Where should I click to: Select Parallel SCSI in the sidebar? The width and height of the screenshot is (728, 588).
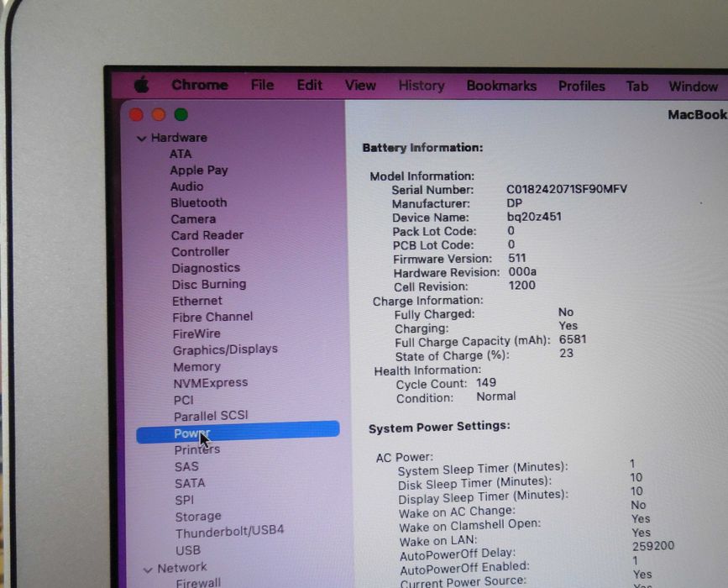(211, 415)
